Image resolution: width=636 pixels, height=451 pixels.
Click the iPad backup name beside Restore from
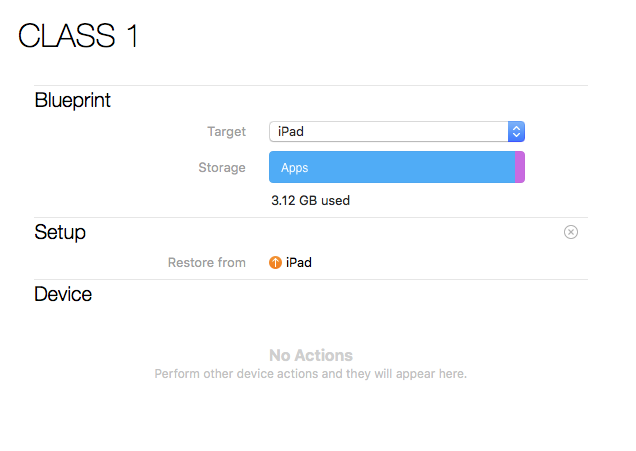point(299,263)
